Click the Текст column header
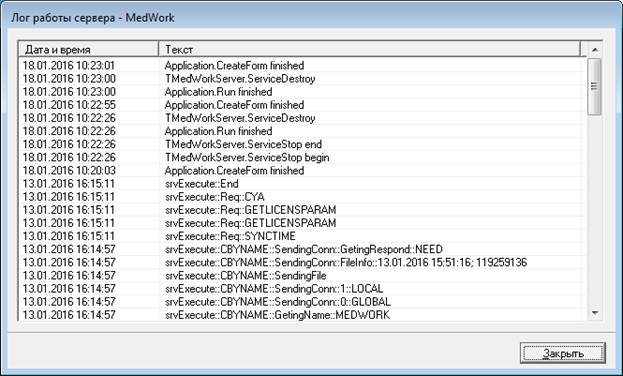This screenshot has height=376, width=623. coord(369,49)
